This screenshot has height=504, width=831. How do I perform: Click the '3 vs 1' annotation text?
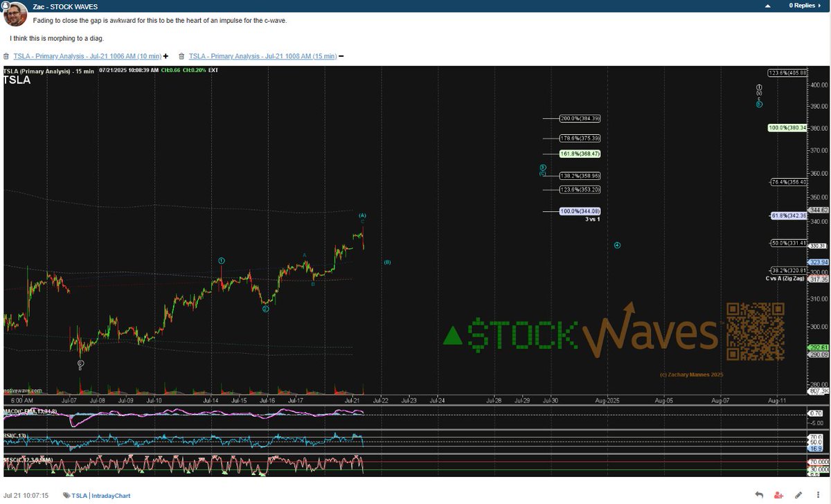click(x=593, y=219)
